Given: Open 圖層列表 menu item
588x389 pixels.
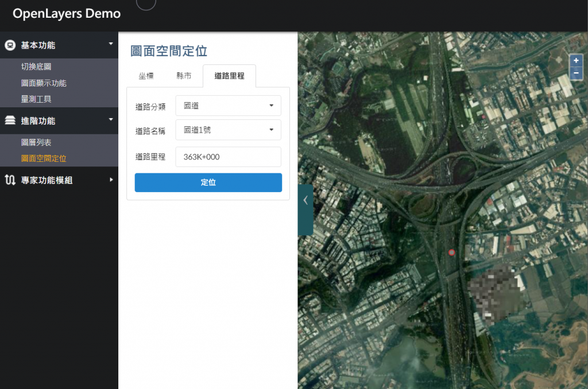Looking at the screenshot, I should 36,142.
